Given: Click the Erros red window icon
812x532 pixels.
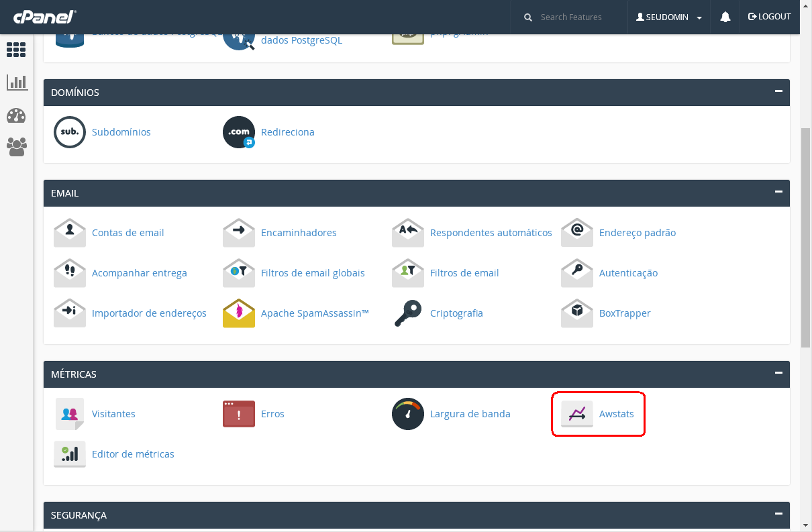Looking at the screenshot, I should point(239,414).
